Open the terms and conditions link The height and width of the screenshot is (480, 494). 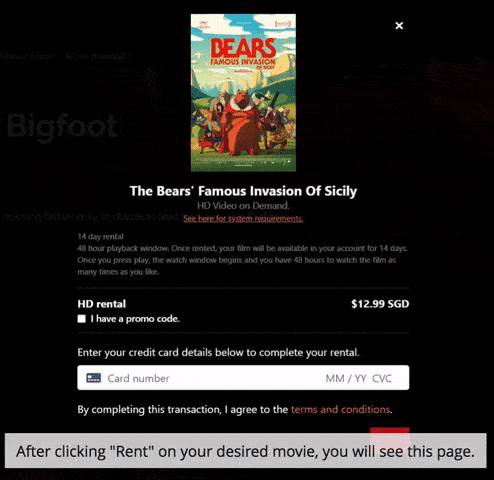point(341,409)
